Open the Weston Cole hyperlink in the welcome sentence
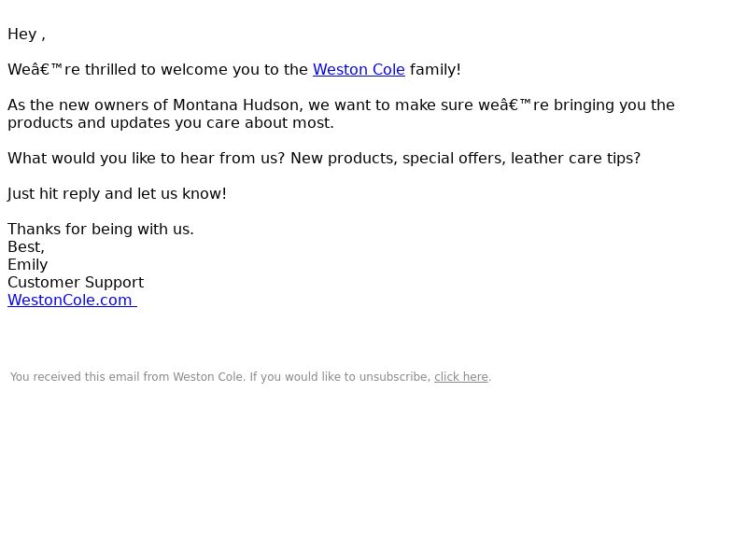This screenshot has height=560, width=747. 359,69
